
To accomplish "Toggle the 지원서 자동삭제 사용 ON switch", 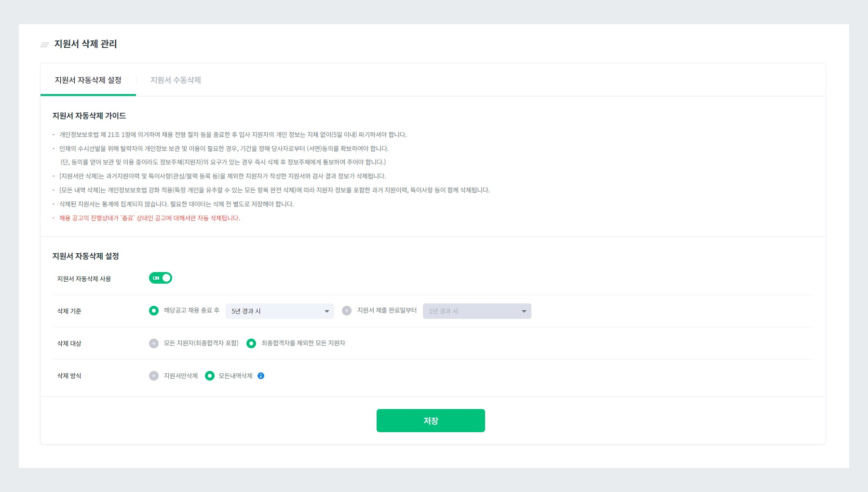I will click(161, 278).
